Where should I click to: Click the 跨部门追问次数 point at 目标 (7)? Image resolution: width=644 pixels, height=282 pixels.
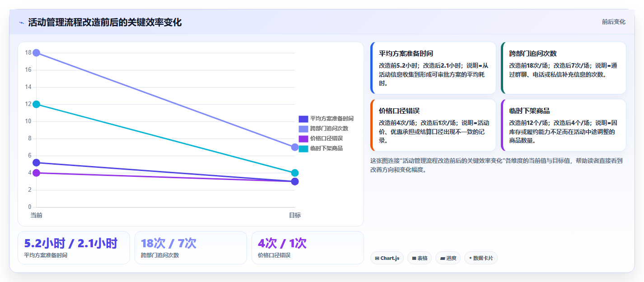click(x=295, y=147)
